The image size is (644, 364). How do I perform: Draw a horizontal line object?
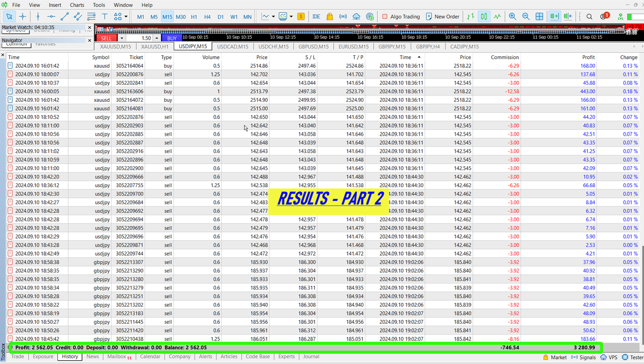pos(51,17)
